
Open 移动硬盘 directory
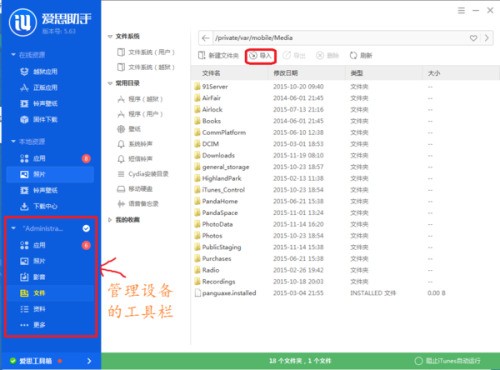[135, 189]
